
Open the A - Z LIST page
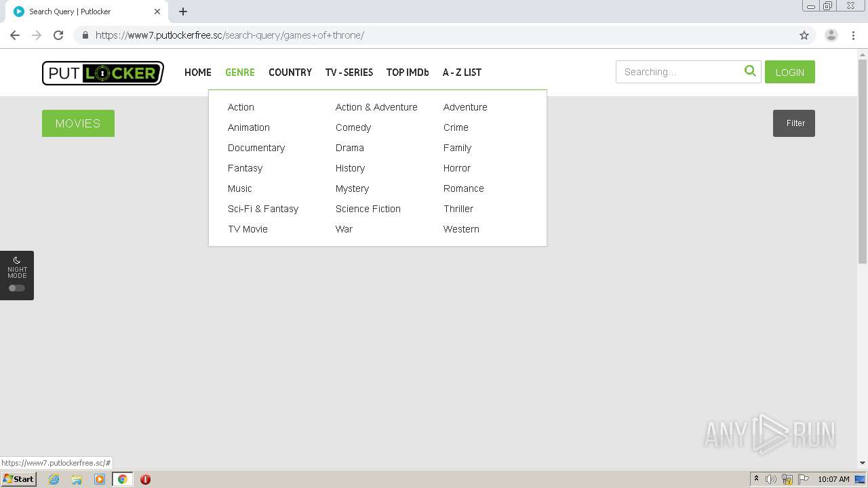click(462, 73)
